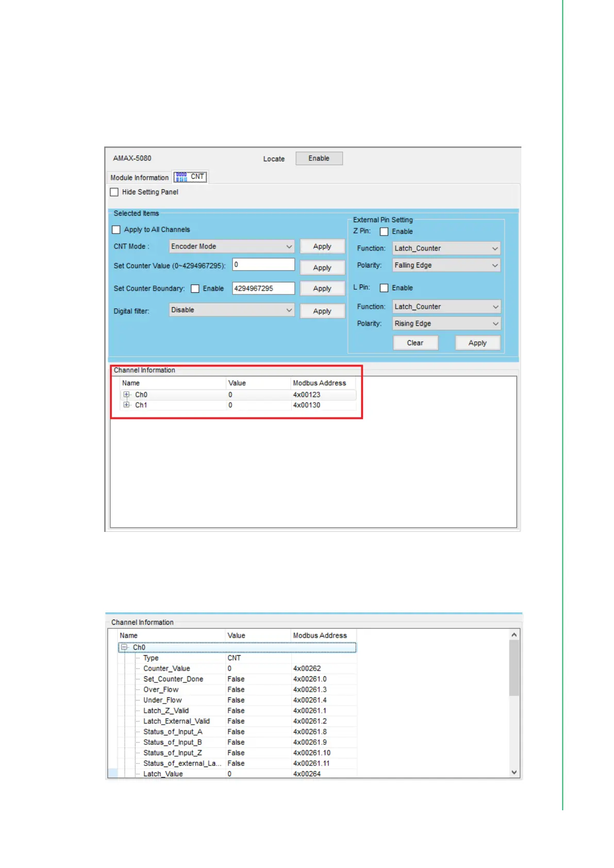
Task: Enable the L Pin checkbox
Action: coord(384,288)
